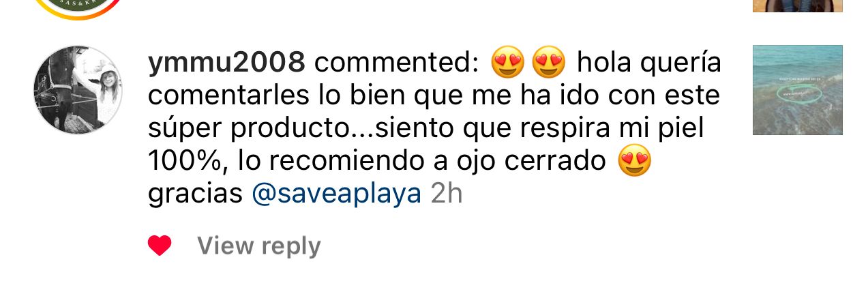
Task: Open the View reply link
Action: 259,246
